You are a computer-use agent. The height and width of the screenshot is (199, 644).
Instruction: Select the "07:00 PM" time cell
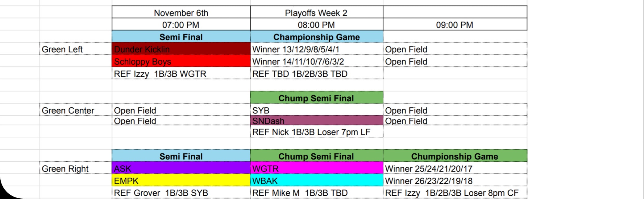coord(181,25)
